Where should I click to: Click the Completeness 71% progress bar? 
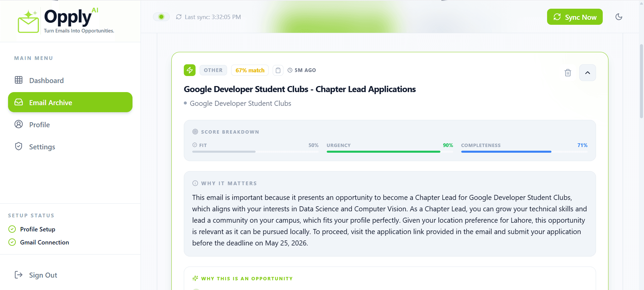coord(524,152)
